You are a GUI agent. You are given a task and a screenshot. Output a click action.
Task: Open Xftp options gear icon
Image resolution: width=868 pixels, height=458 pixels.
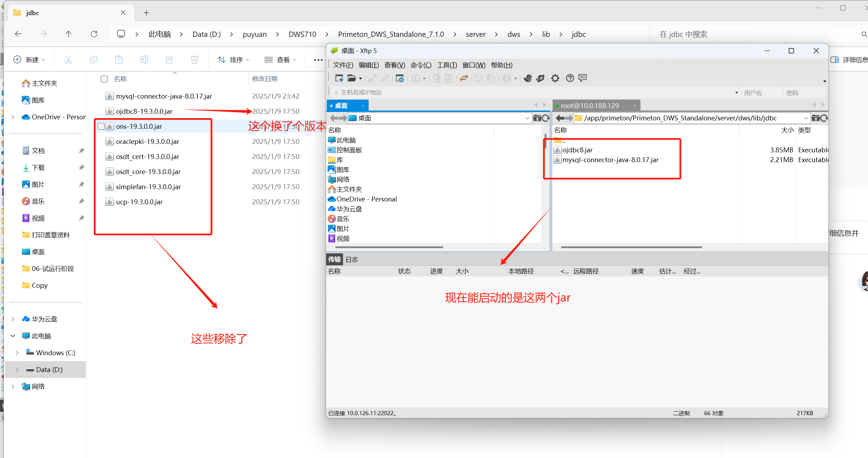(555, 78)
